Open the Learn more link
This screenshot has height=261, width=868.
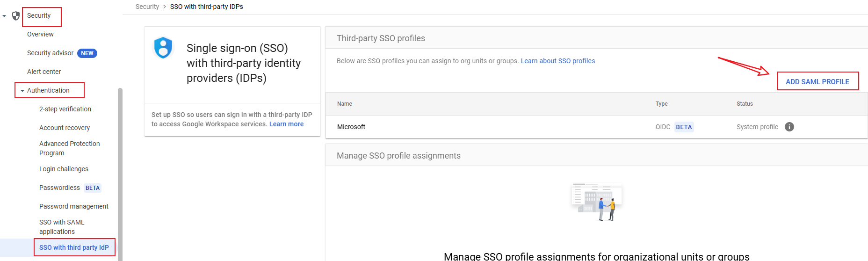[x=286, y=124]
